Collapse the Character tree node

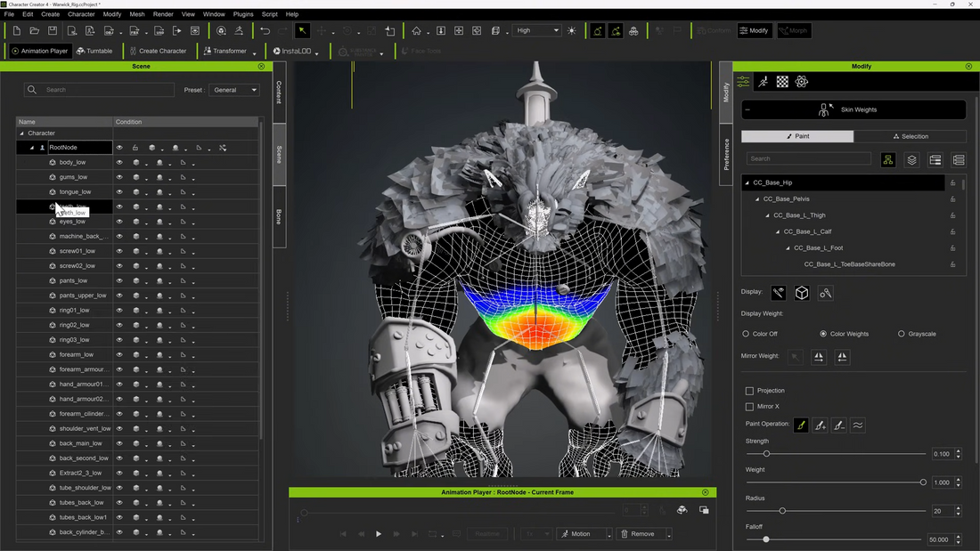(x=22, y=133)
